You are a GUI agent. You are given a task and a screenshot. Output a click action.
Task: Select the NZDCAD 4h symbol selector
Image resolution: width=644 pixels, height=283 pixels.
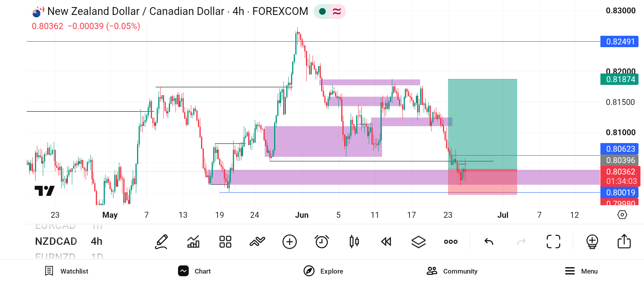[x=69, y=241]
